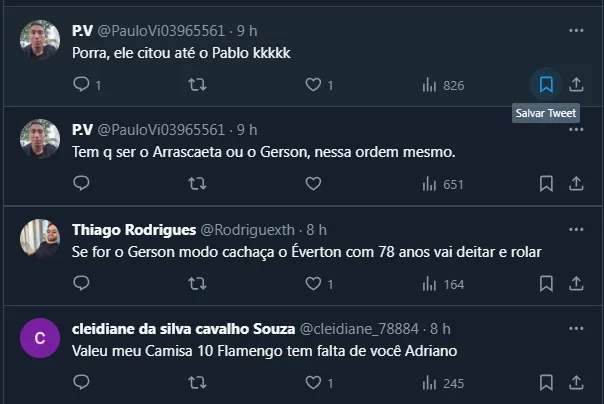The height and width of the screenshot is (404, 604).
Task: Like cleidiane's Camisa 10 Flamengo tweet
Action: click(313, 383)
